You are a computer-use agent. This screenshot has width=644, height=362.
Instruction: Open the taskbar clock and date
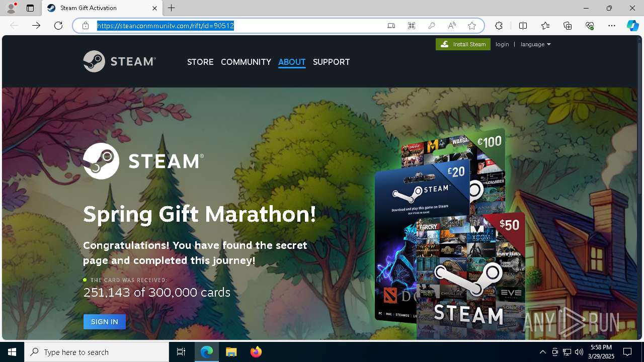pyautogui.click(x=602, y=352)
